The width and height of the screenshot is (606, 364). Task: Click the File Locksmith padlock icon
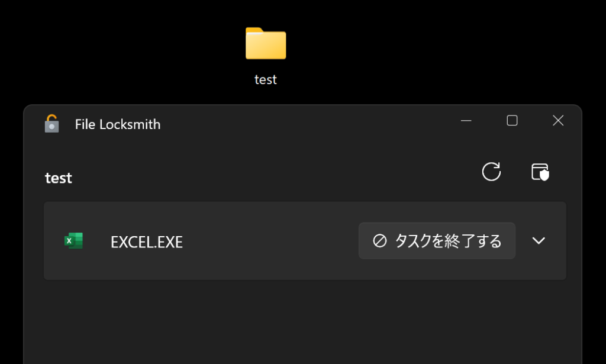(x=52, y=124)
